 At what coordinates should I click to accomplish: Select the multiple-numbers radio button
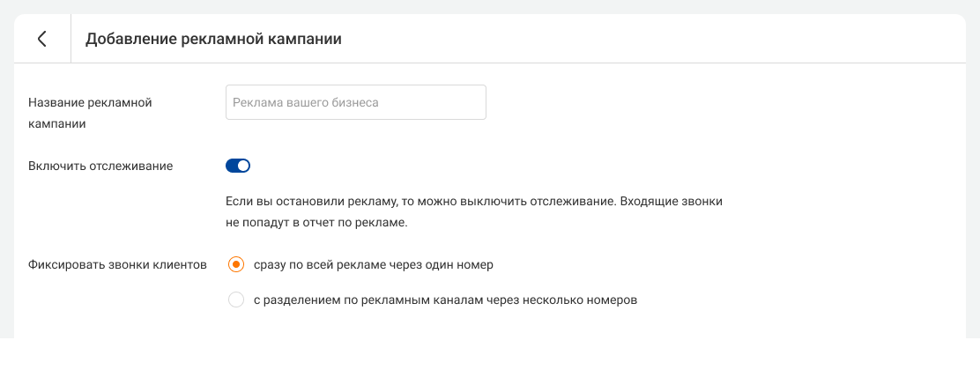click(x=235, y=300)
